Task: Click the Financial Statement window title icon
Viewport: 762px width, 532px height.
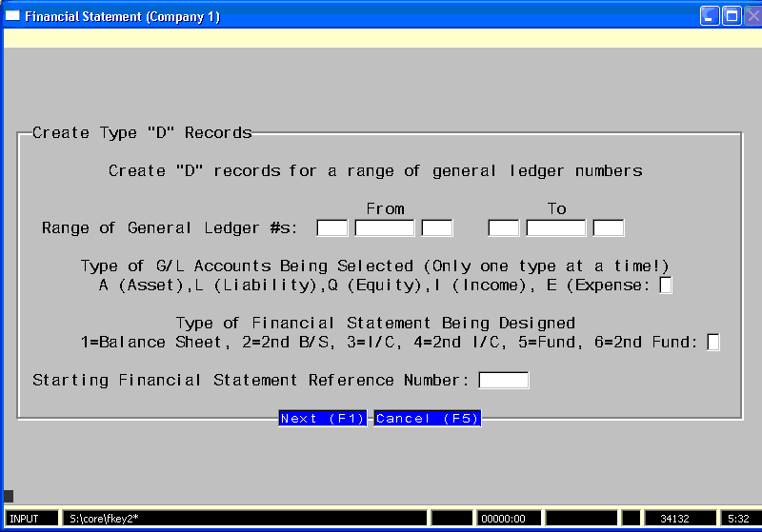Action: [x=13, y=16]
